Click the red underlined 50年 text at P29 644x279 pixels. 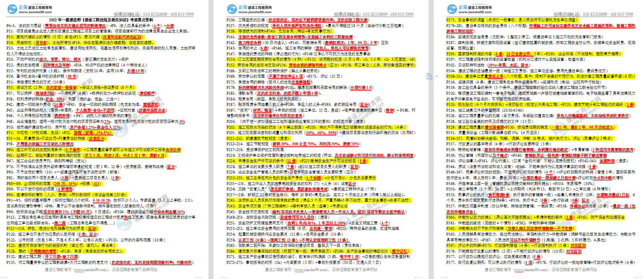(72, 76)
